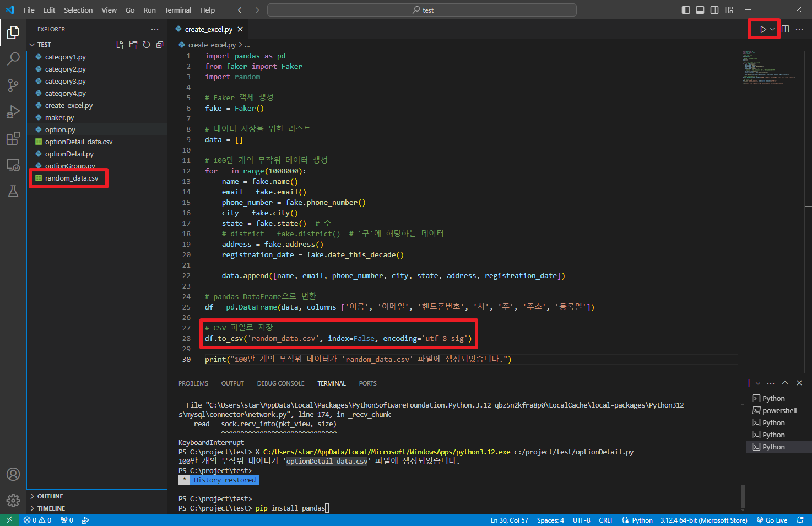Open the Selection menu
Image resolution: width=812 pixels, height=526 pixels.
pyautogui.click(x=78, y=10)
